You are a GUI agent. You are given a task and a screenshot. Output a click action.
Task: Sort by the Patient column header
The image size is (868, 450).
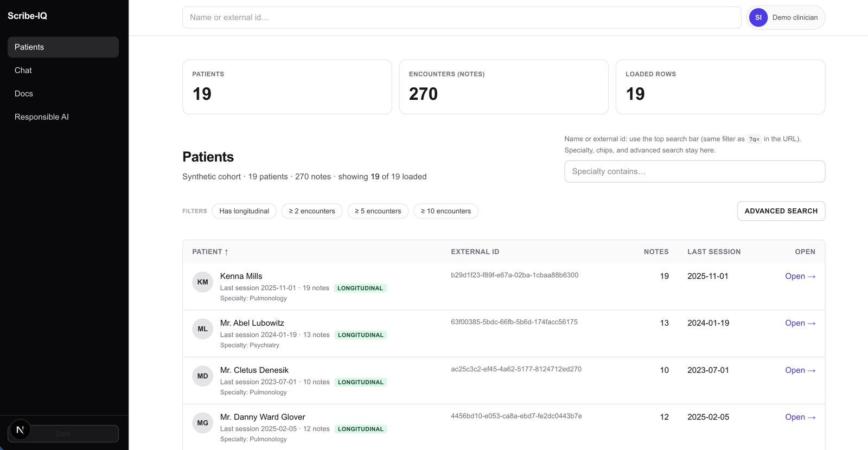click(210, 252)
